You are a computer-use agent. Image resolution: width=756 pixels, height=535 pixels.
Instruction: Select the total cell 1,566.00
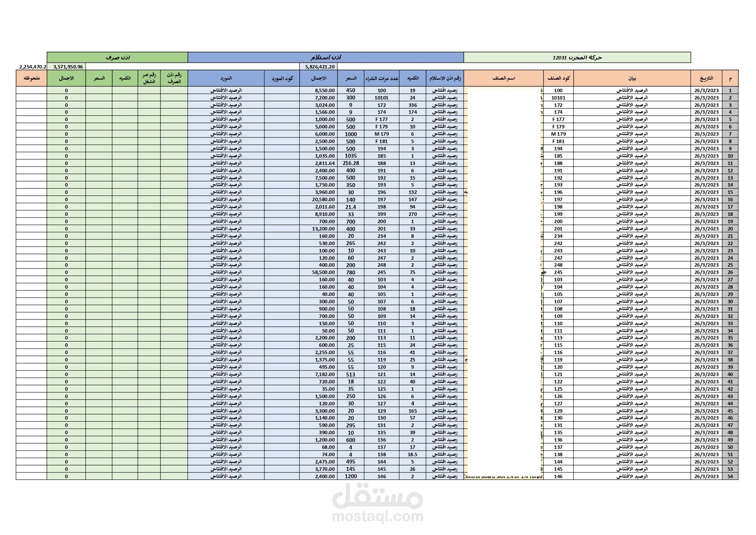pos(319,112)
